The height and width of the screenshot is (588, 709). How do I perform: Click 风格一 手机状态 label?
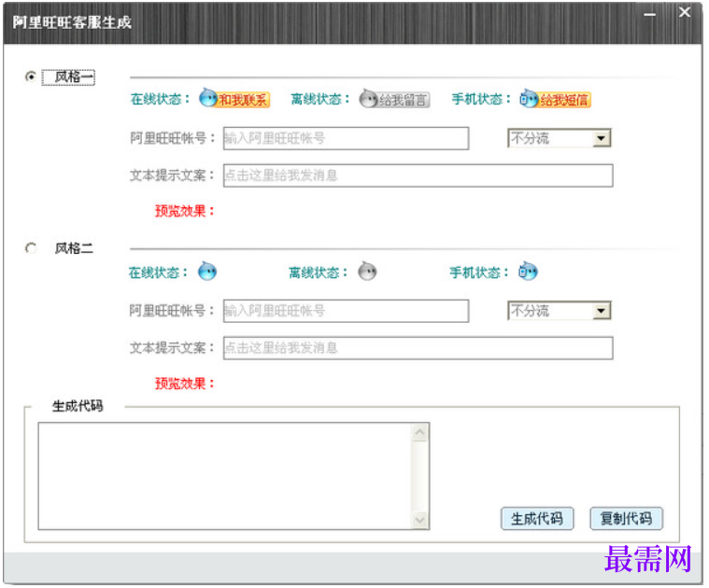click(x=481, y=99)
